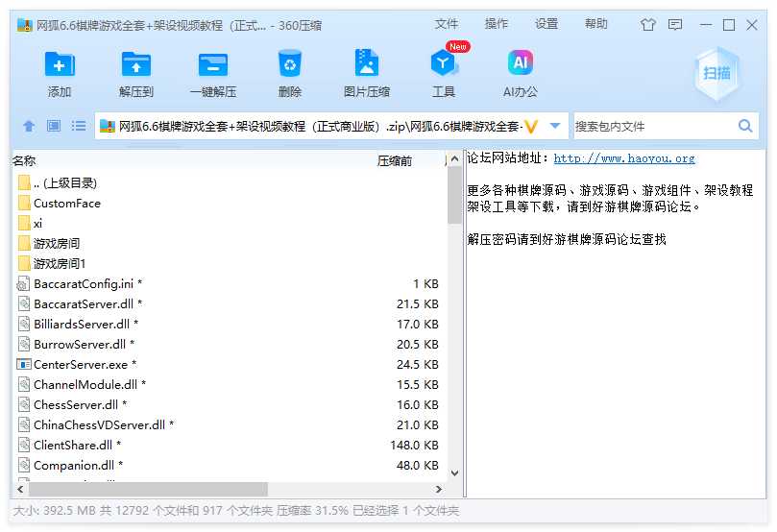Click the CustomFace folder icon
Viewport: 777px width, 532px height.
(x=24, y=203)
